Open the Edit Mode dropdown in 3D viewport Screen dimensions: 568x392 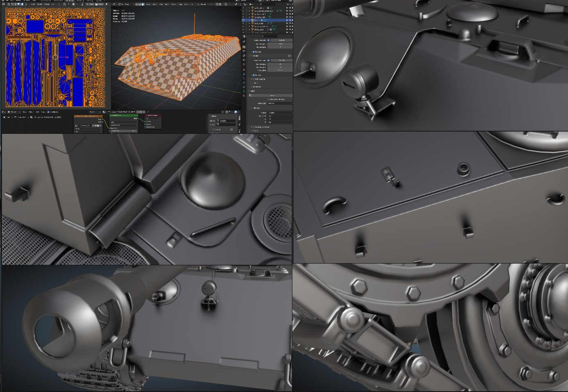click(126, 4)
